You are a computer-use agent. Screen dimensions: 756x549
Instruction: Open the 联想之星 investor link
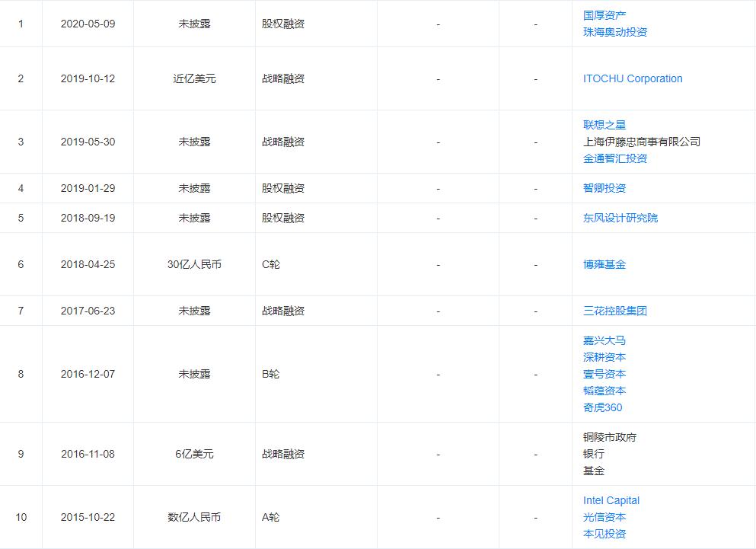click(x=604, y=125)
